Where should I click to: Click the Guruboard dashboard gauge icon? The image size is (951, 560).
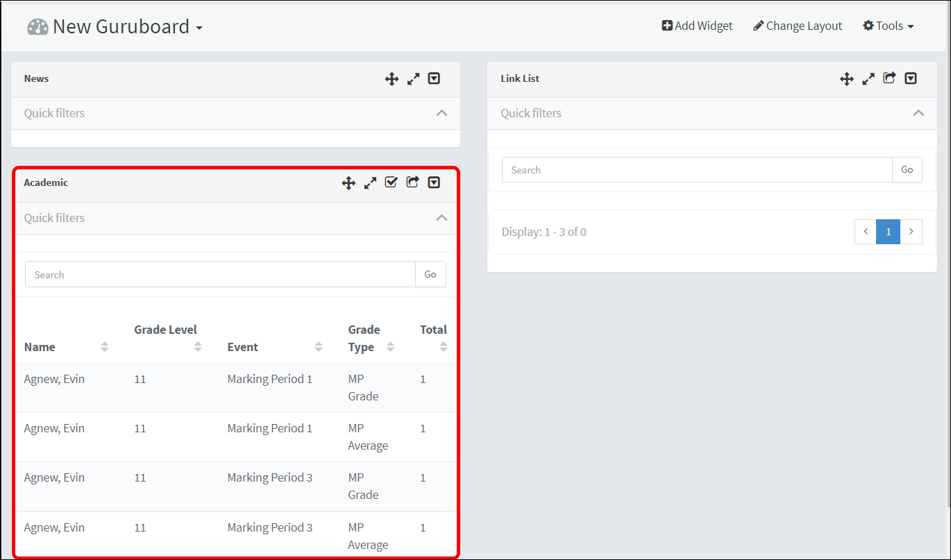pos(37,27)
